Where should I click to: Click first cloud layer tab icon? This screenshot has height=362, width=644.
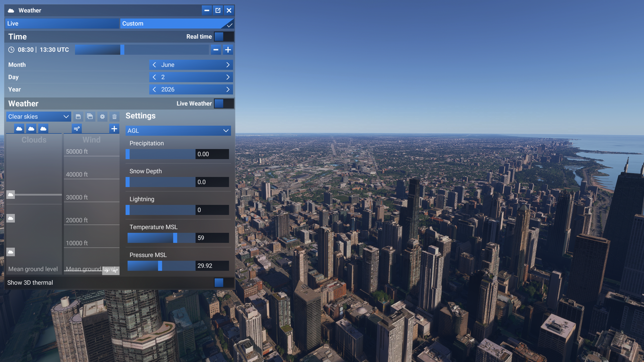[x=19, y=129]
